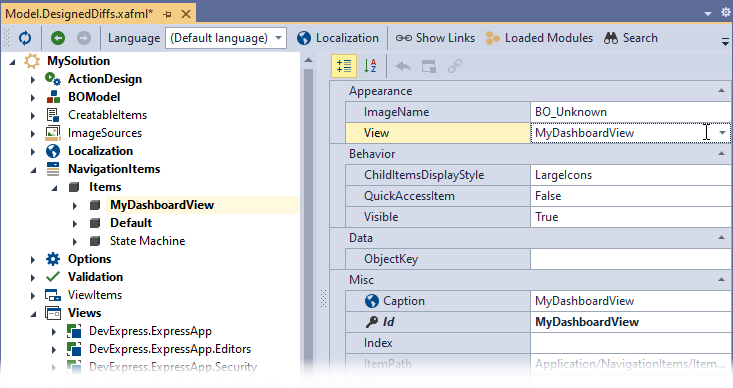Open the document list dropdown arrow

708,14
